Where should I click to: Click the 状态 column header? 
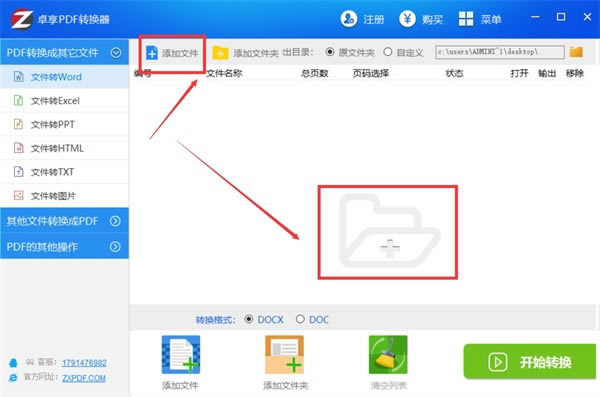pos(455,73)
